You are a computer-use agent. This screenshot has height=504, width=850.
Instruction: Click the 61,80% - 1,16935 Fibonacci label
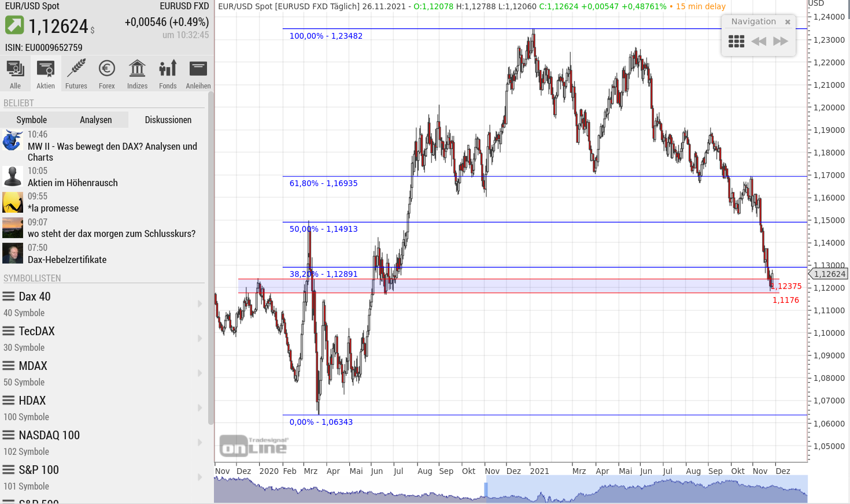coord(324,183)
